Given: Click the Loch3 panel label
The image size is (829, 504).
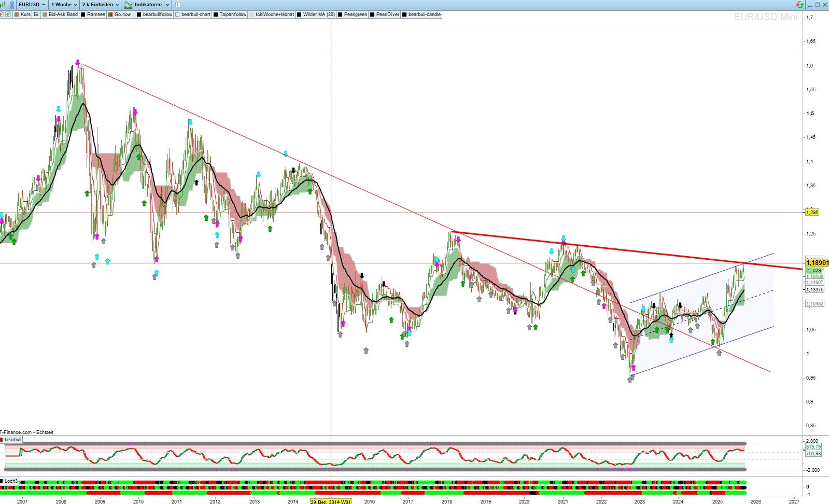Looking at the screenshot, I should [x=11, y=481].
